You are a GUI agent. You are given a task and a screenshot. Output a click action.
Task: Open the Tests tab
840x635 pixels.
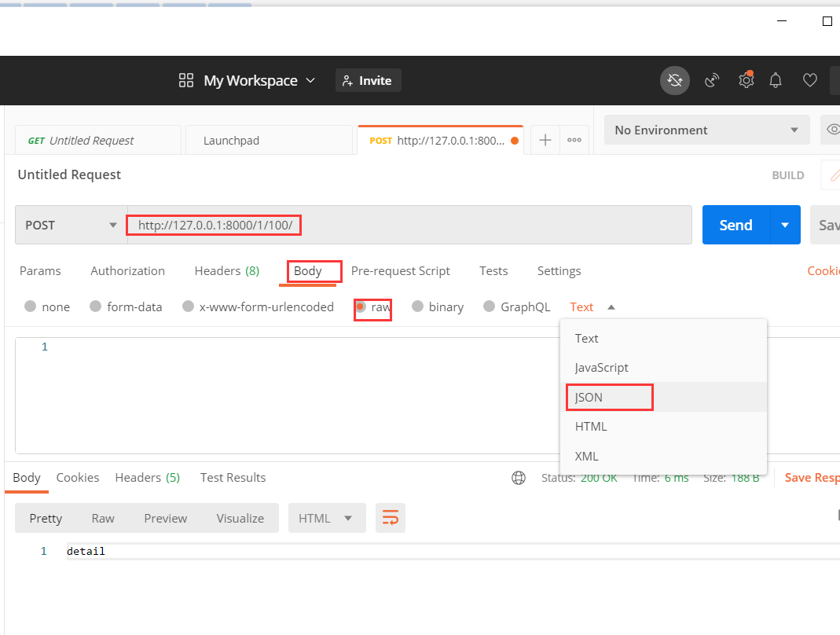pyautogui.click(x=493, y=270)
